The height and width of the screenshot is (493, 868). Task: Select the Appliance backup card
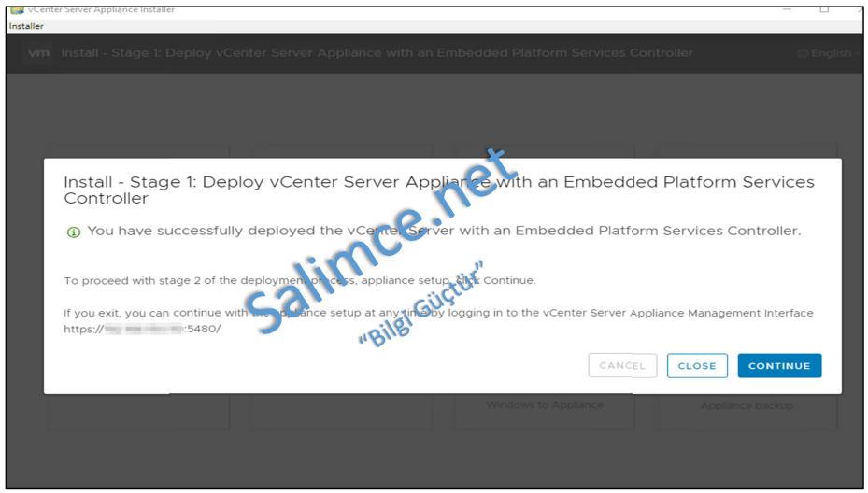point(747,405)
